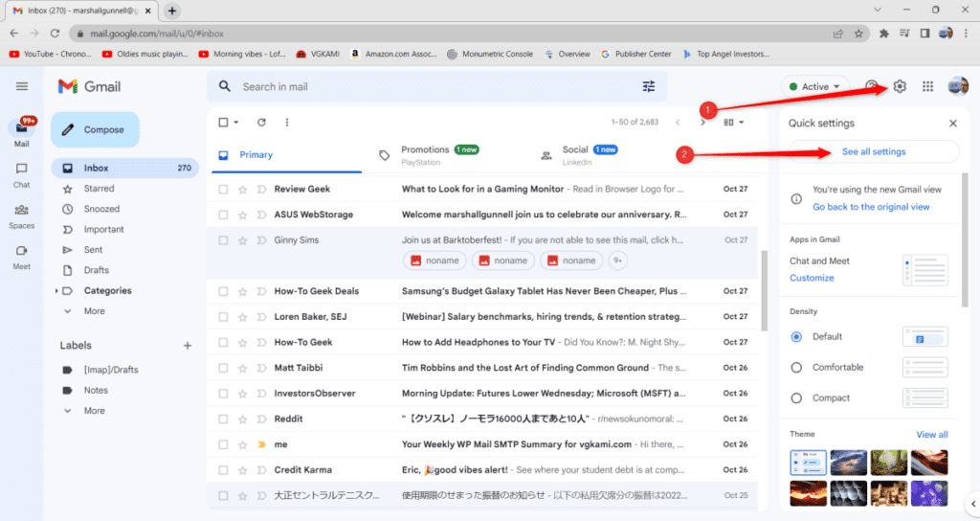Tick the Credit Karma email checkbox

pos(223,469)
